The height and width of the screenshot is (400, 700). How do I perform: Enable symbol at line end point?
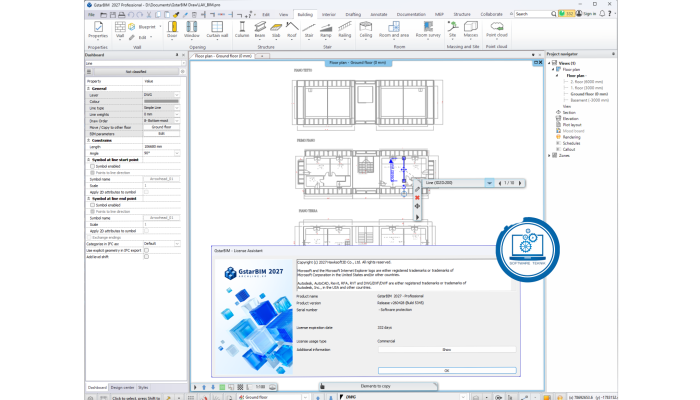[x=92, y=205]
